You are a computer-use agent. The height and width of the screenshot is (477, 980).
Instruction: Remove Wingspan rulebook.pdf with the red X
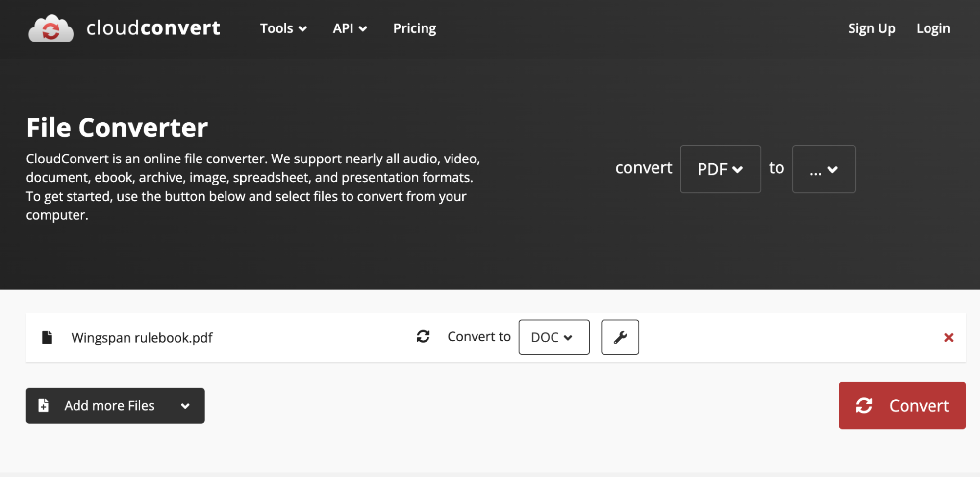click(x=949, y=337)
